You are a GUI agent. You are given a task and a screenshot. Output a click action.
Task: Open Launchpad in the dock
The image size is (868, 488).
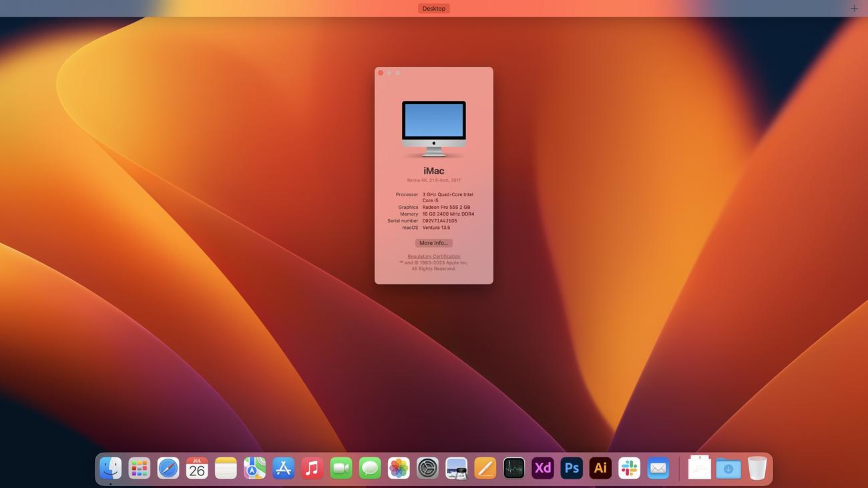[139, 468]
